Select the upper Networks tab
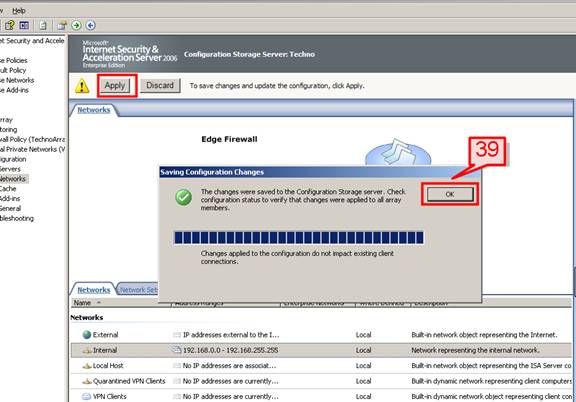 (x=94, y=110)
